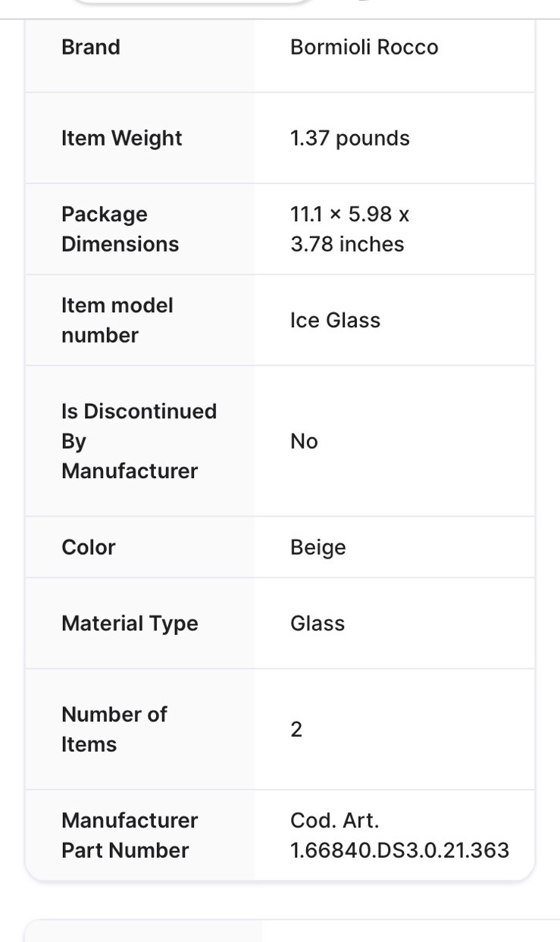Viewport: 560px width, 942px height.
Task: Click the partially visible search bar at top
Action: pos(193,2)
